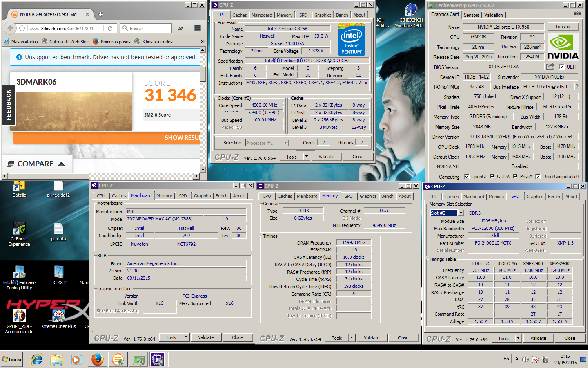
Task: Open Caches tab in the top CPU-Z window
Action: tap(240, 15)
